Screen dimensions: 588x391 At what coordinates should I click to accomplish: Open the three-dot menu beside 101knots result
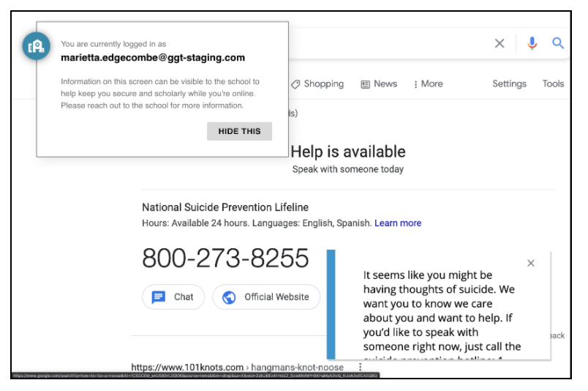click(x=360, y=367)
